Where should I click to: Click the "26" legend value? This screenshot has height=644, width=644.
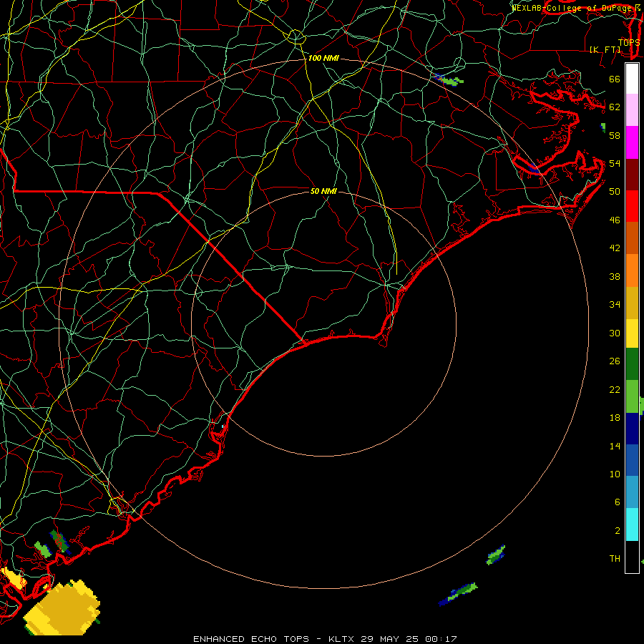point(615,361)
